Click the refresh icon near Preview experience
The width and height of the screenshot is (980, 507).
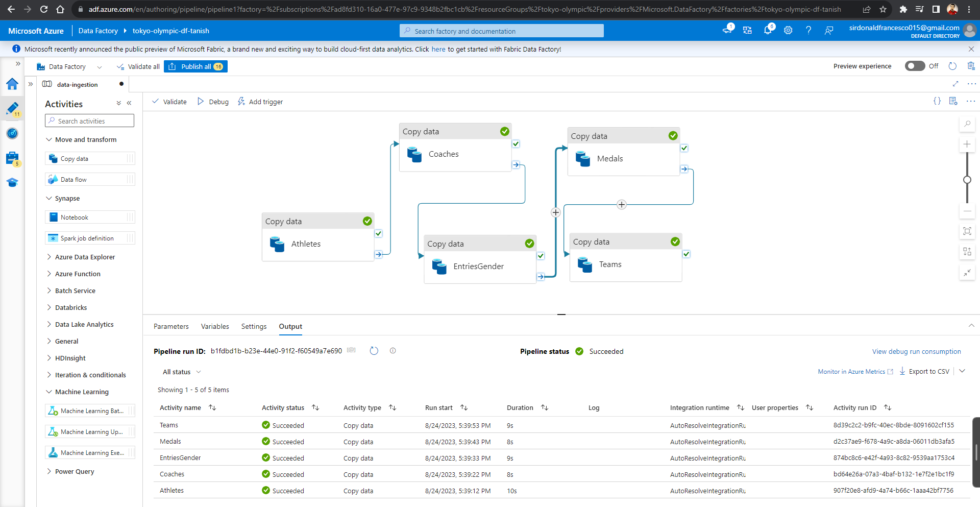click(952, 66)
